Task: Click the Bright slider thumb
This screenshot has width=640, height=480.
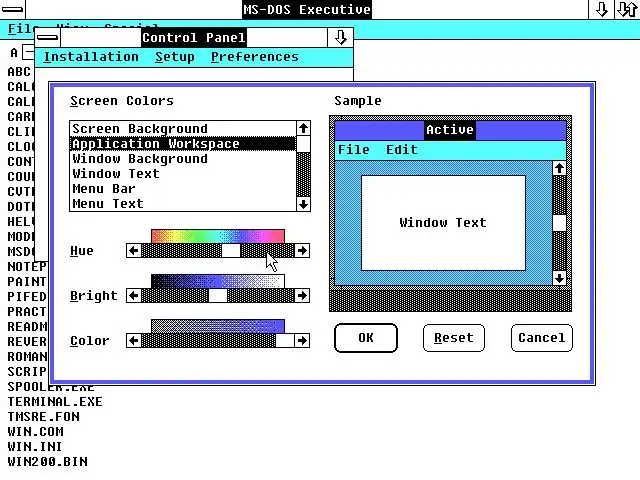Action: [218, 296]
